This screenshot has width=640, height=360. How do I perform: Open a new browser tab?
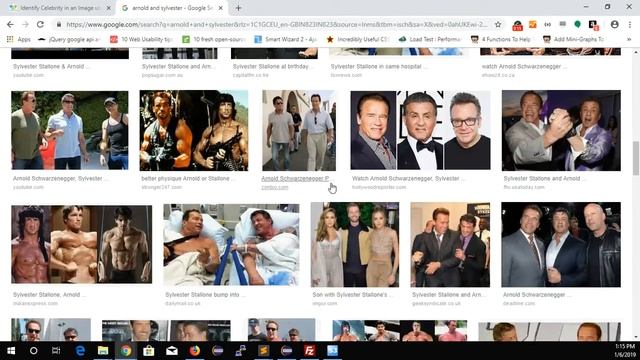(x=238, y=8)
